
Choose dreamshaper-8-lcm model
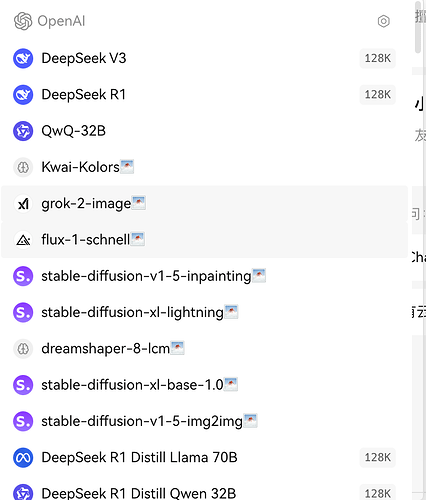pyautogui.click(x=204, y=349)
